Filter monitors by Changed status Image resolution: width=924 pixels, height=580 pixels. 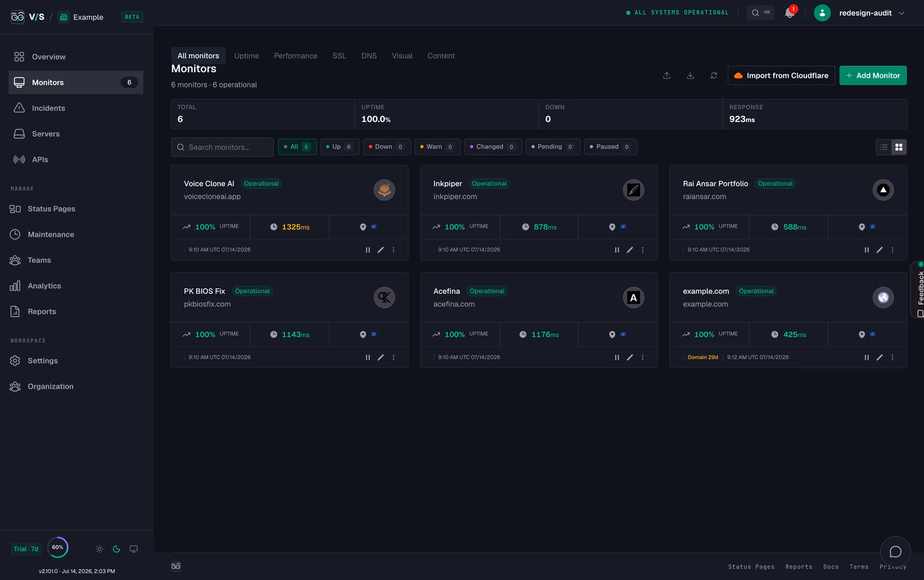click(x=493, y=147)
